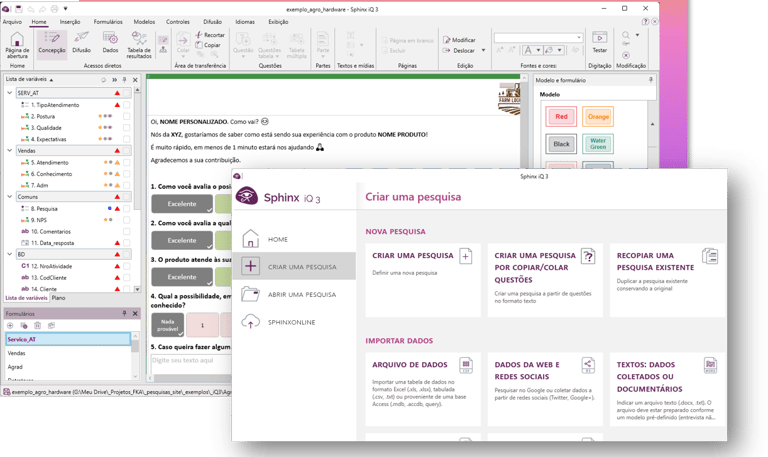Open the Dados ribbon button
Viewport: 768px width, 457px height.
pyautogui.click(x=110, y=43)
